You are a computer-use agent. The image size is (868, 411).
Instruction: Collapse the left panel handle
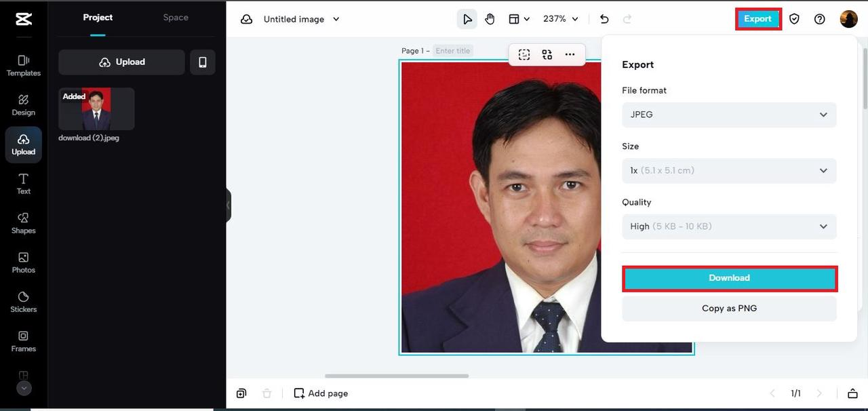point(229,206)
